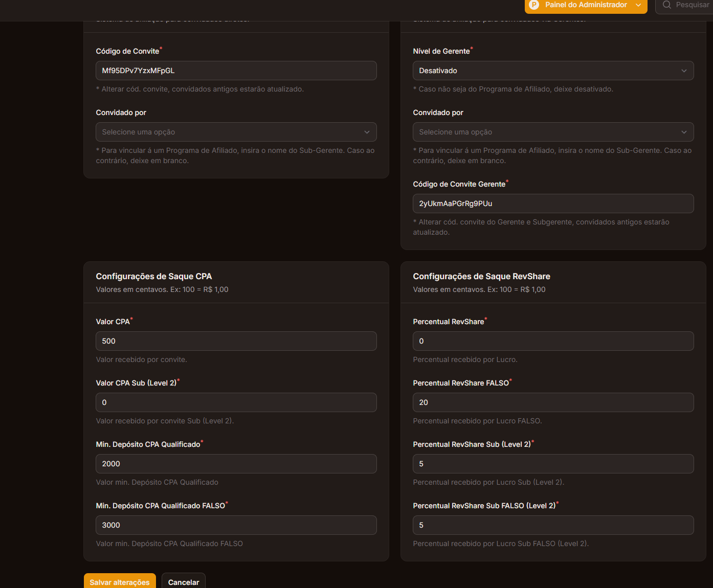Click the search magnifier icon
Viewport: 713px width, 588px height.
(666, 5)
